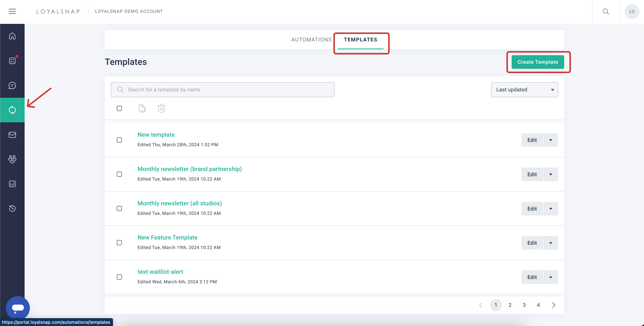Click the trash icon to delete selected templates
The height and width of the screenshot is (326, 644).
161,108
